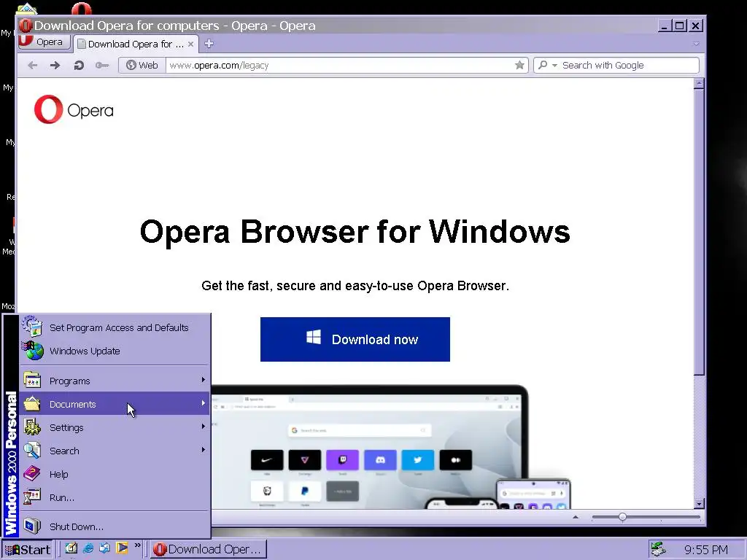Open the Documents submenu entry
This screenshot has height=560, width=747.
pos(115,404)
